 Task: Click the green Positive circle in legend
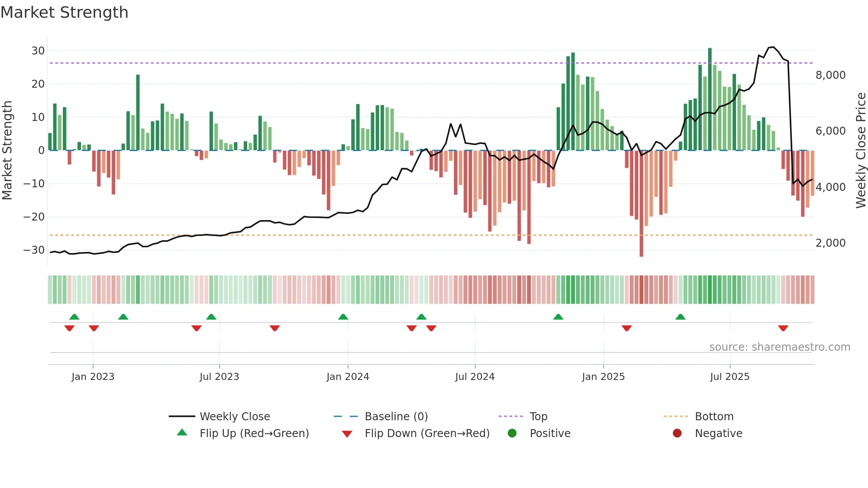(512, 433)
